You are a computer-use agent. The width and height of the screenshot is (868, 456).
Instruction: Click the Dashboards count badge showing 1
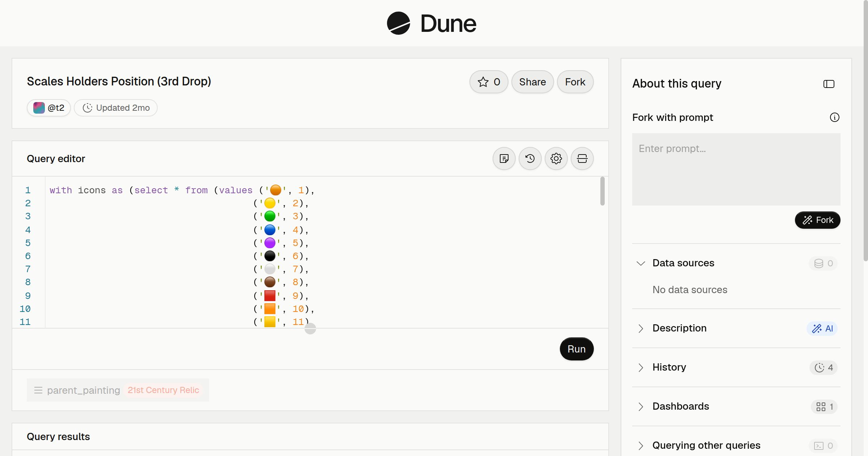click(824, 406)
